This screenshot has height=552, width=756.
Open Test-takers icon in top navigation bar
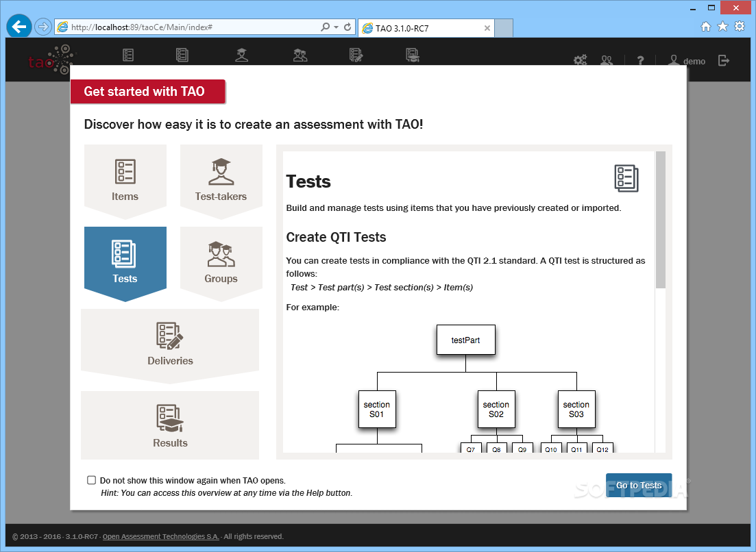point(241,55)
